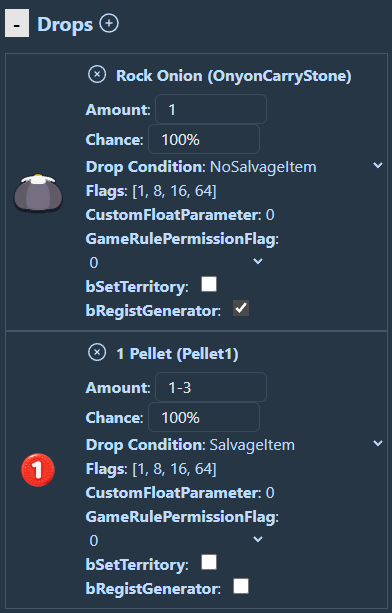The height and width of the screenshot is (613, 392).
Task: Click the 1 Pellet (Pellet1) title
Action: pos(177,353)
